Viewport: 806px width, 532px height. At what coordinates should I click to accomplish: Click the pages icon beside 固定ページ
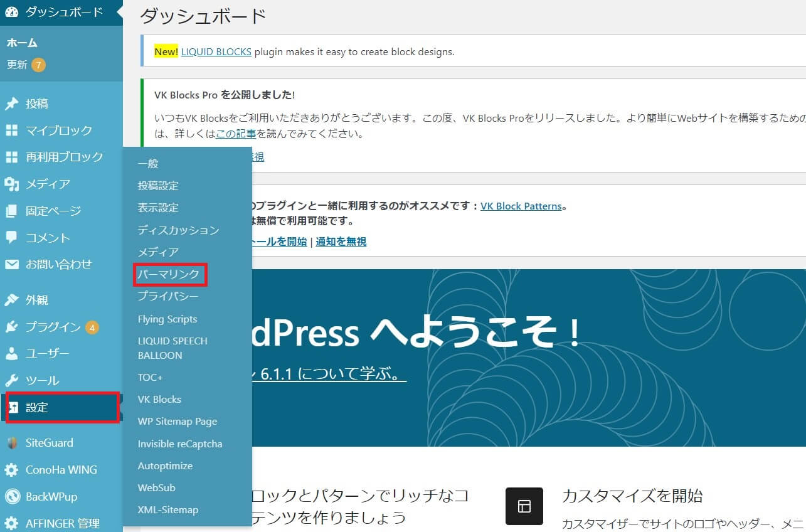click(11, 211)
